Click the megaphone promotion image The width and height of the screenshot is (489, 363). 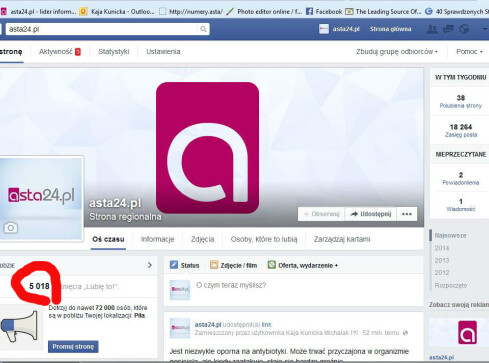tap(20, 327)
